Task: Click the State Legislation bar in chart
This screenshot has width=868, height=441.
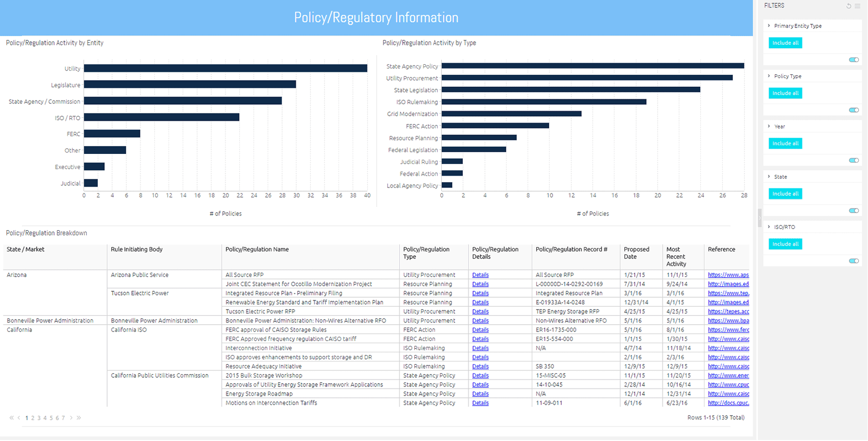Action: [x=570, y=90]
